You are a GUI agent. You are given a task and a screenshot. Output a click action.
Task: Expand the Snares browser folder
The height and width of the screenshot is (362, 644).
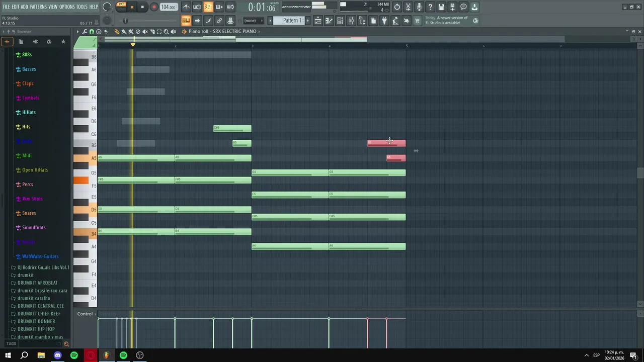(x=29, y=213)
